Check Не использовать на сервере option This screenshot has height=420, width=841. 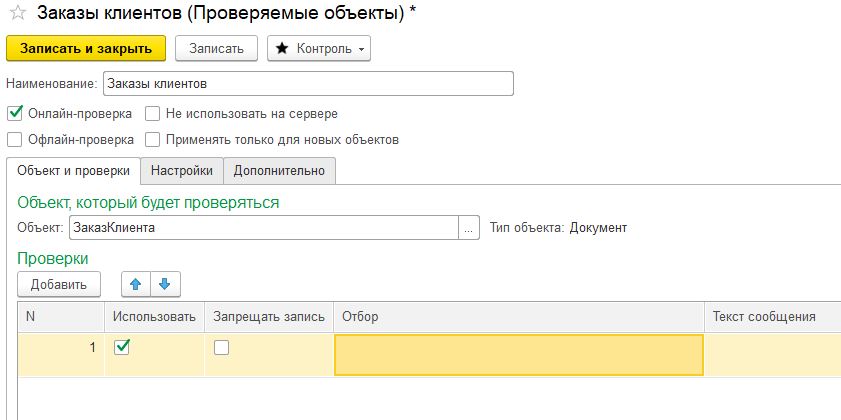153,114
